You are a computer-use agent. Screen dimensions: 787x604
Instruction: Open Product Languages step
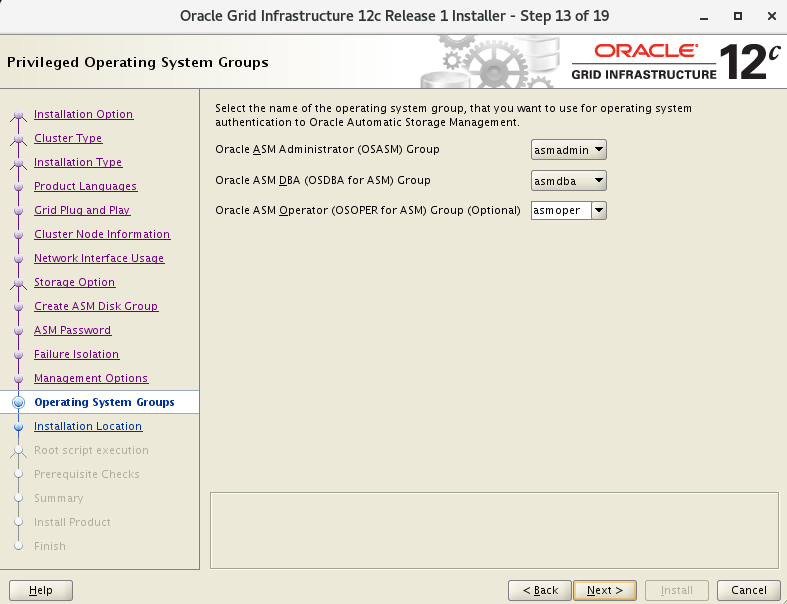(x=85, y=186)
